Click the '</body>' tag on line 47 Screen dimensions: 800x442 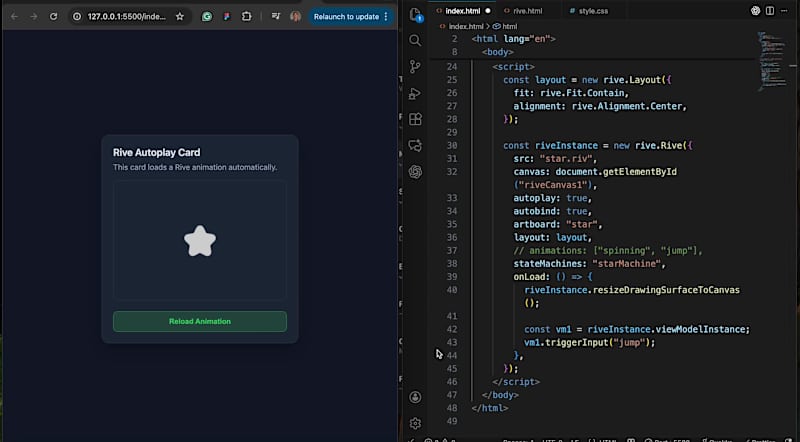[500, 395]
